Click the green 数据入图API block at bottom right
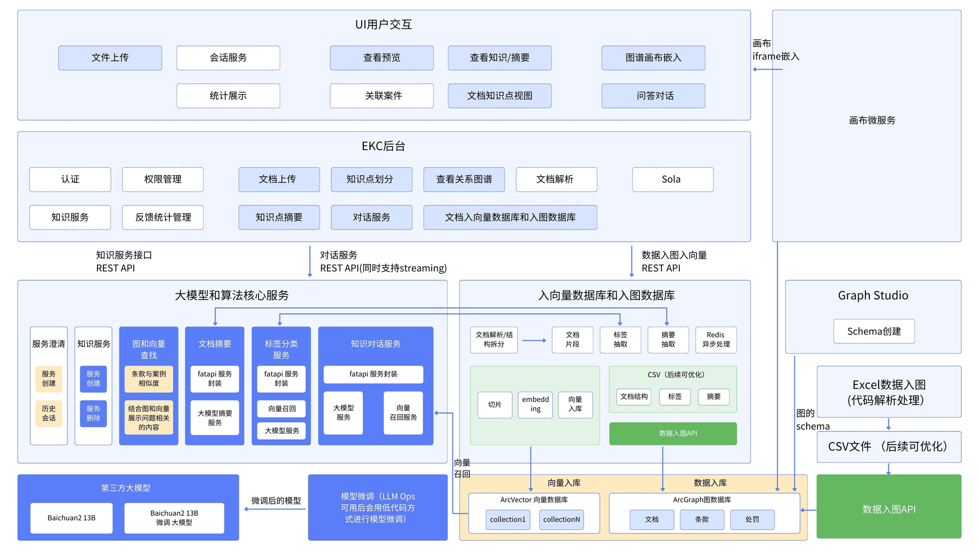979x560 pixels. [888, 509]
